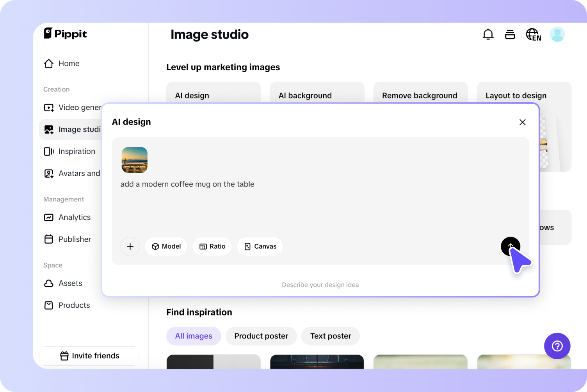Open Analytics under Management
Screen dimensions: 587x392
(x=74, y=217)
